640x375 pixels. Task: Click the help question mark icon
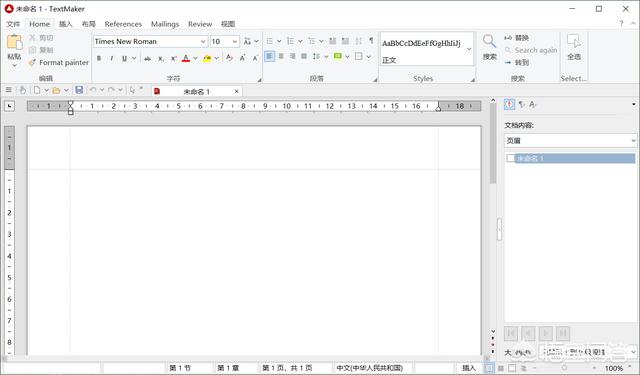coord(621,24)
